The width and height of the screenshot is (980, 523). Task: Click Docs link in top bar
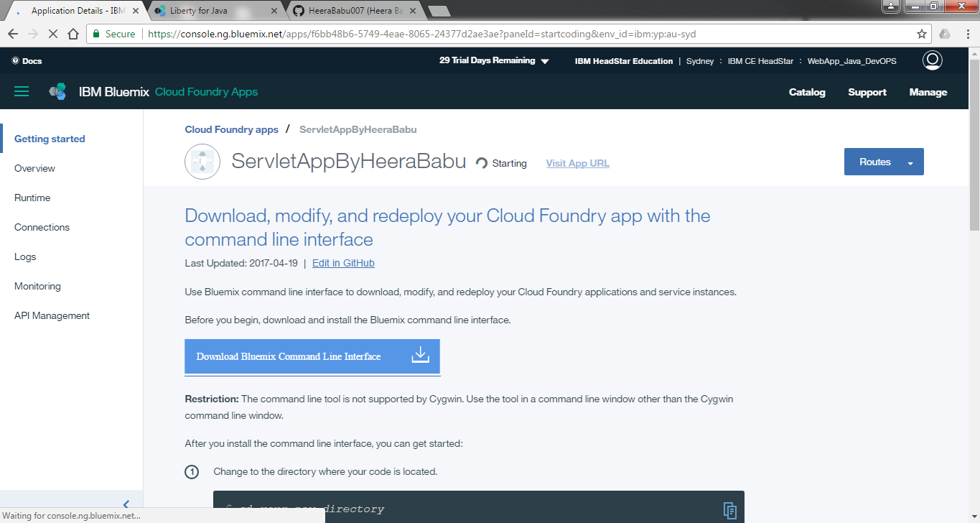tap(32, 61)
